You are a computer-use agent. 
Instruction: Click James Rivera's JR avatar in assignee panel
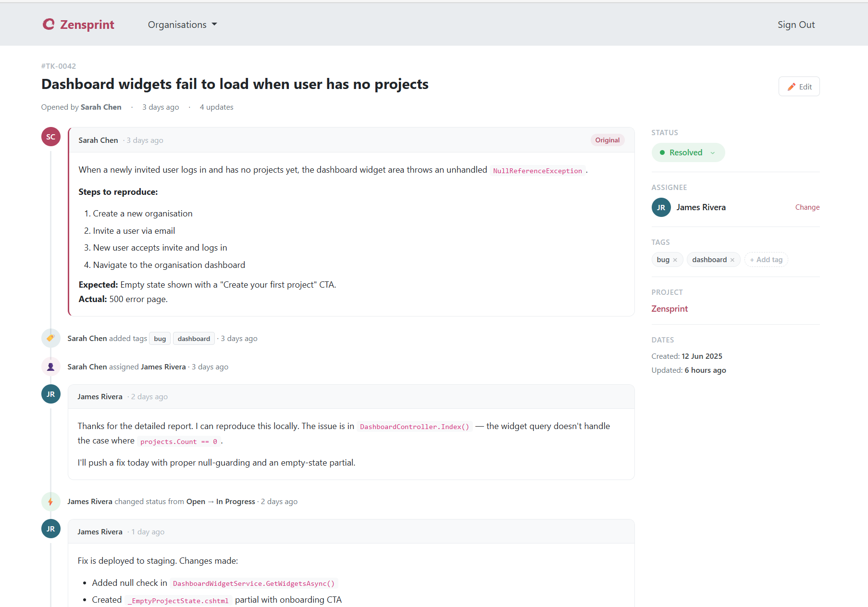pyautogui.click(x=661, y=207)
